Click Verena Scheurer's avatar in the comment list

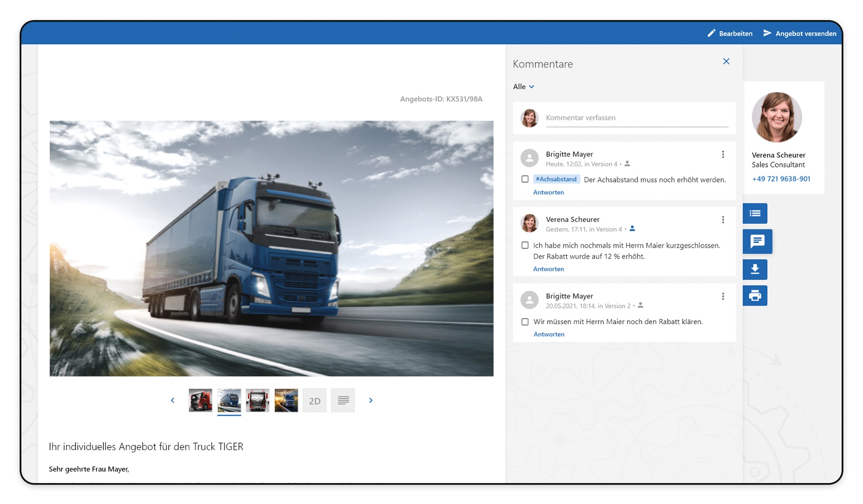(529, 223)
